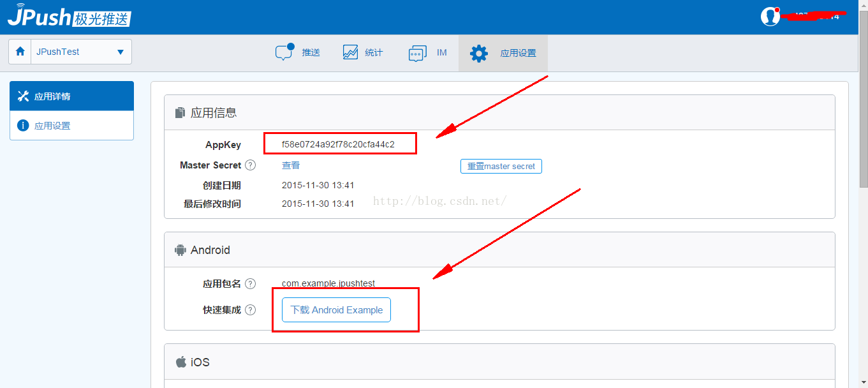Click the 最后修改时间 label

coord(212,204)
